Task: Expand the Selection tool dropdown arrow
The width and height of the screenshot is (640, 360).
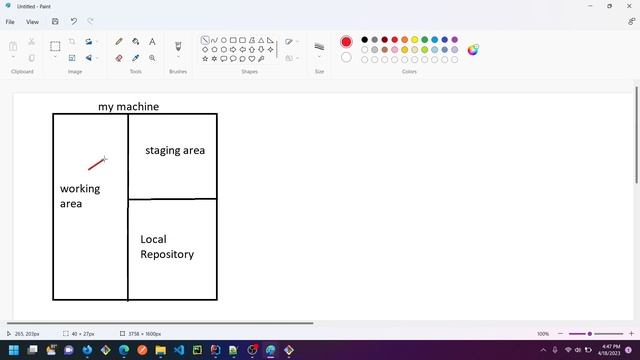Action: point(55,57)
